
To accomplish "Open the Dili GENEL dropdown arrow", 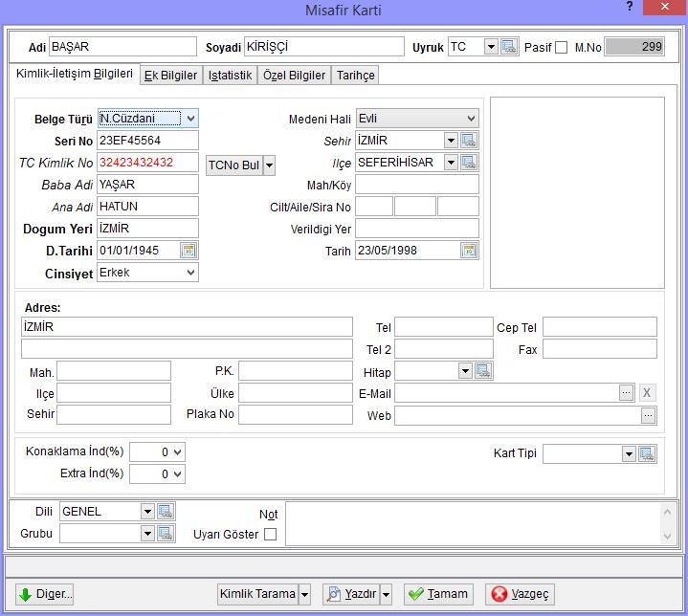I will pos(148,511).
